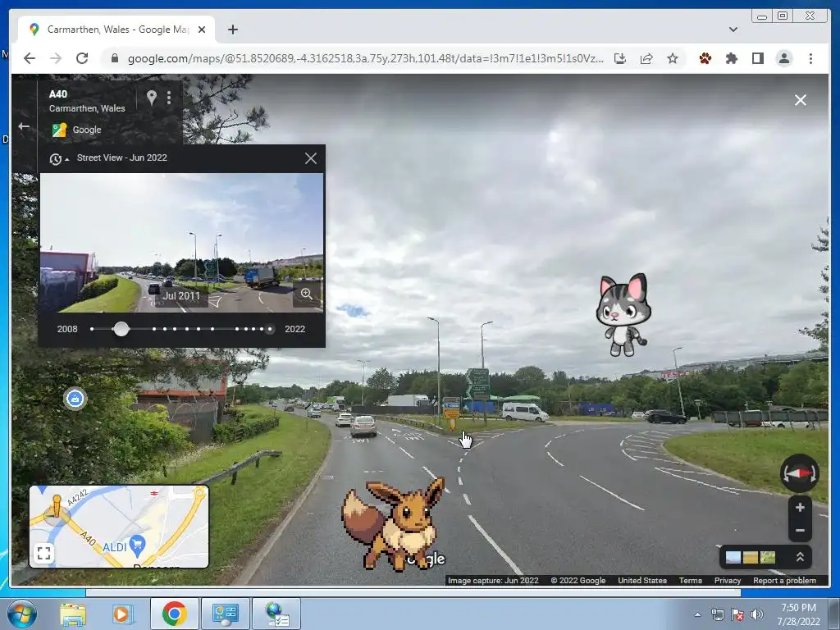Click the compass rotate control

click(799, 473)
